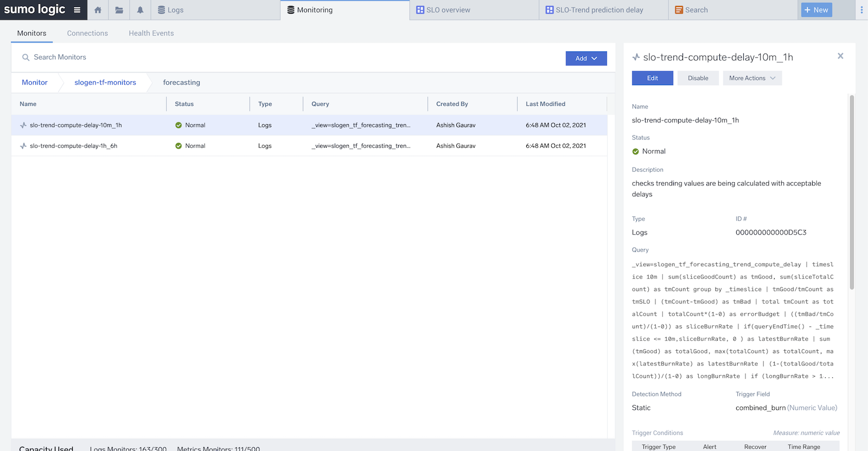This screenshot has height=451, width=868.
Task: Click the monitor description text
Action: pos(726,189)
